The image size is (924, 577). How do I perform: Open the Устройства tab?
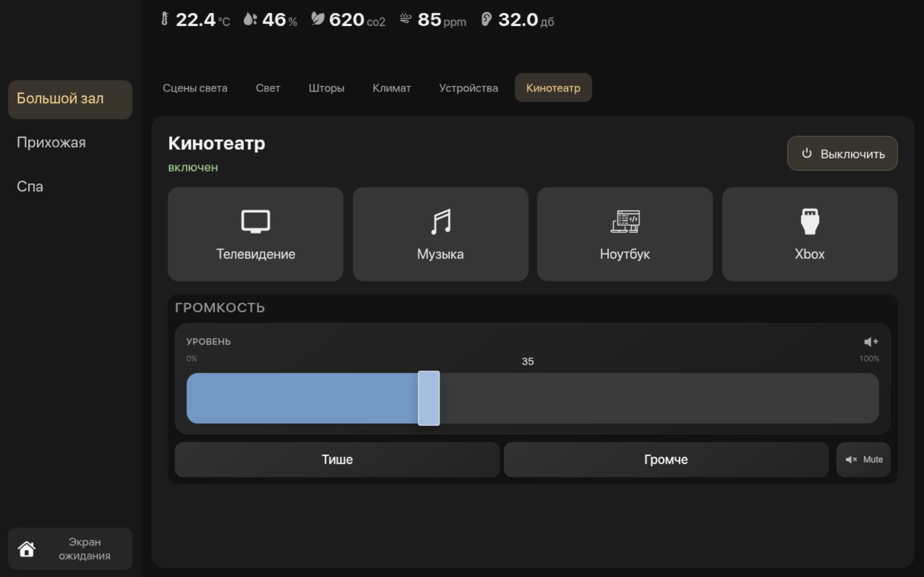(x=468, y=88)
